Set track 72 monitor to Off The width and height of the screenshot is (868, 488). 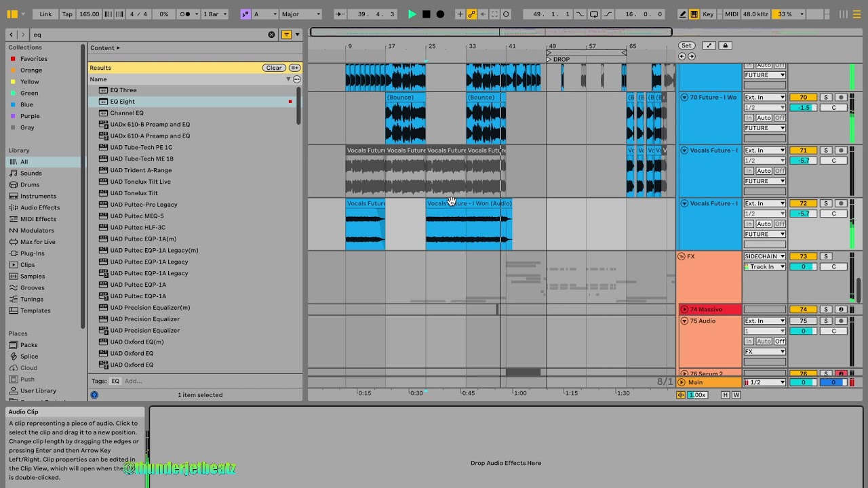pyautogui.click(x=780, y=224)
